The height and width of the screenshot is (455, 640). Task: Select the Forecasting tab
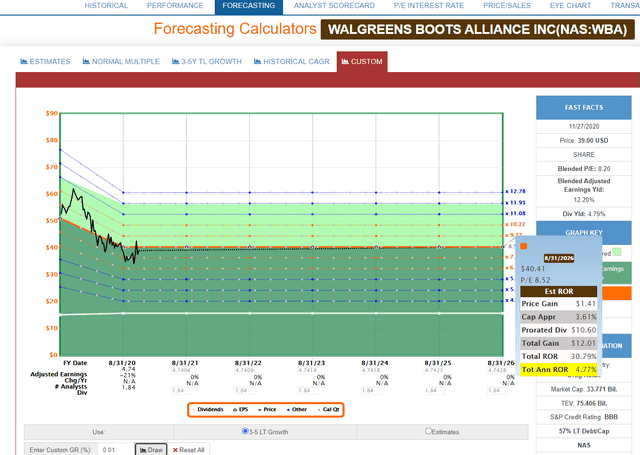[249, 6]
